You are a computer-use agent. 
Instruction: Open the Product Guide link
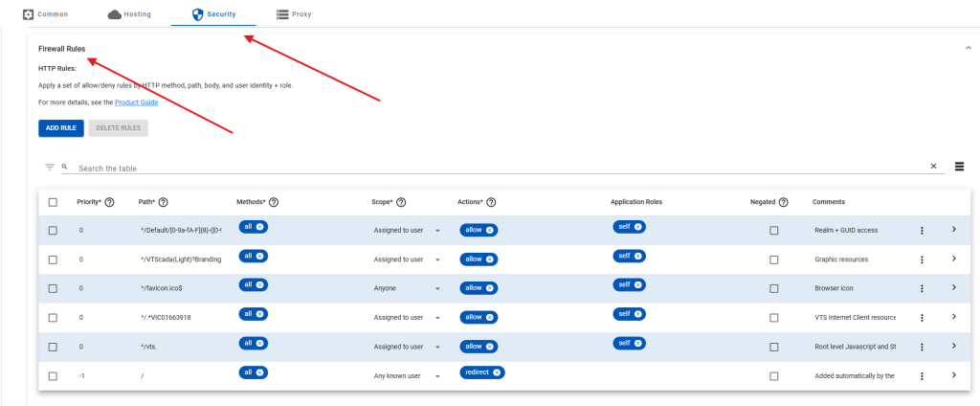136,101
